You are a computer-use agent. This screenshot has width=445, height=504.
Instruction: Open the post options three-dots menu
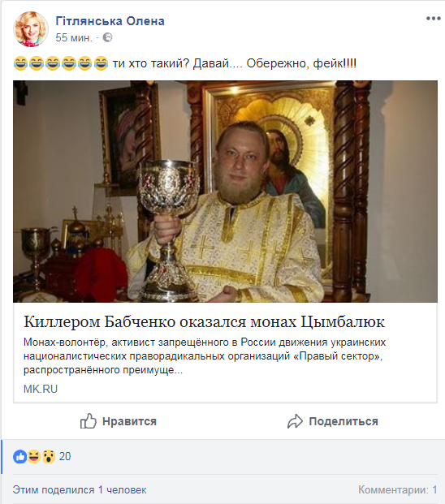point(433,19)
